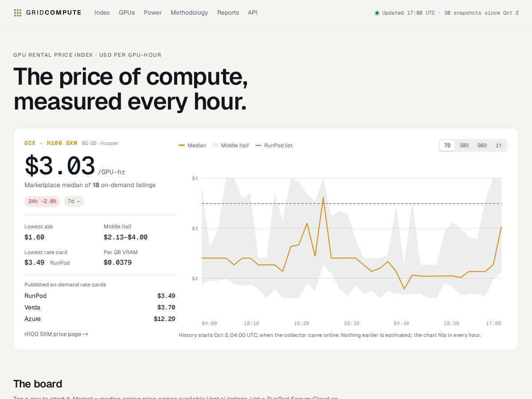The image size is (532, 399).
Task: Switch chart range to 90D
Action: coord(482,145)
